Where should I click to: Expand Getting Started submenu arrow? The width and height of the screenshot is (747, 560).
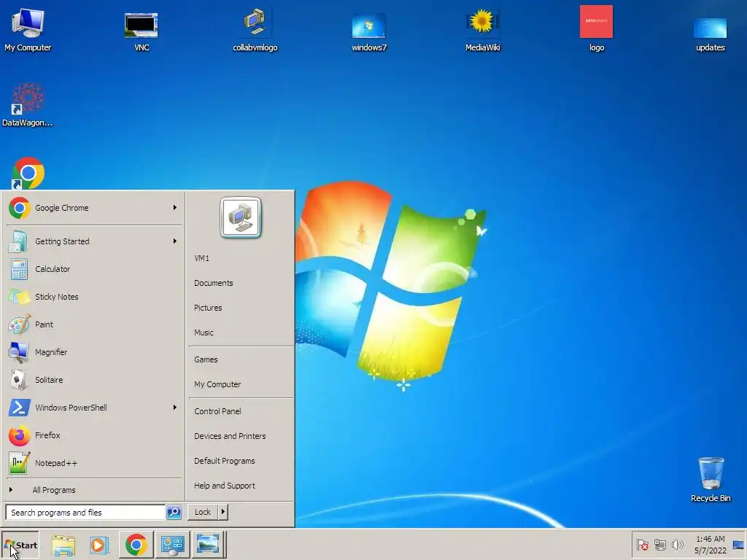pos(175,241)
